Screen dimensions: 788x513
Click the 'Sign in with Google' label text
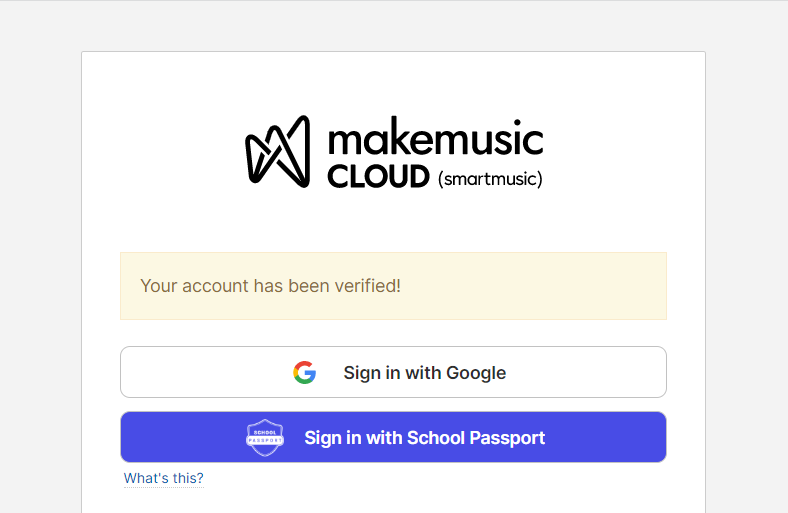point(425,373)
